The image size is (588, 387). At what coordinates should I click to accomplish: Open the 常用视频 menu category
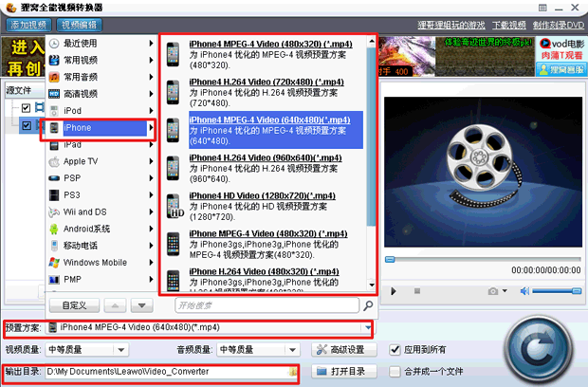101,60
